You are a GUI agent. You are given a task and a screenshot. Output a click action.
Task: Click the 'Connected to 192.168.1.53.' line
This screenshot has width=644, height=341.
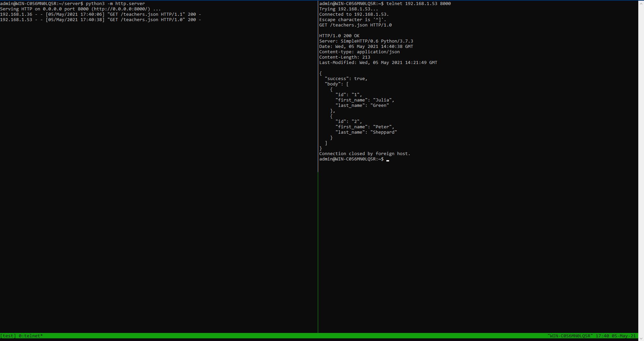[354, 14]
